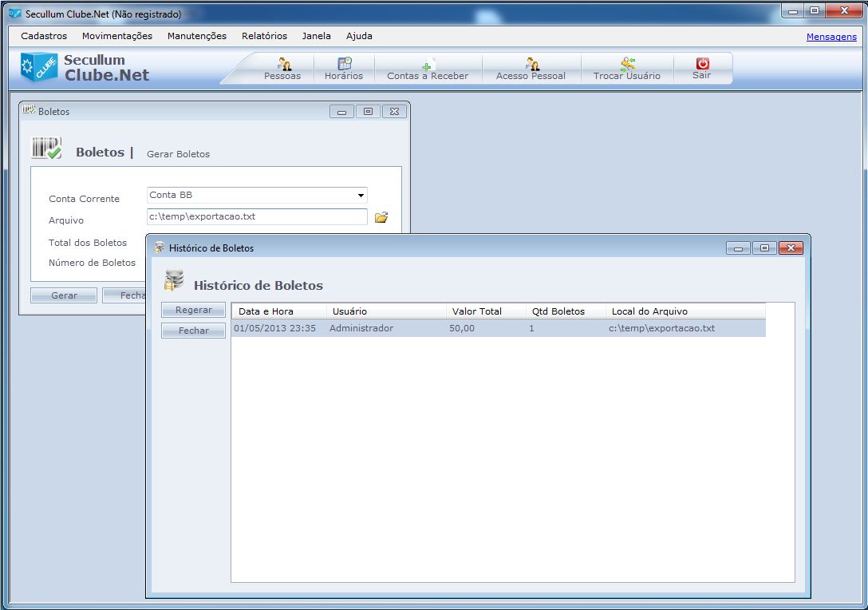Close the Boletos window

(x=394, y=111)
